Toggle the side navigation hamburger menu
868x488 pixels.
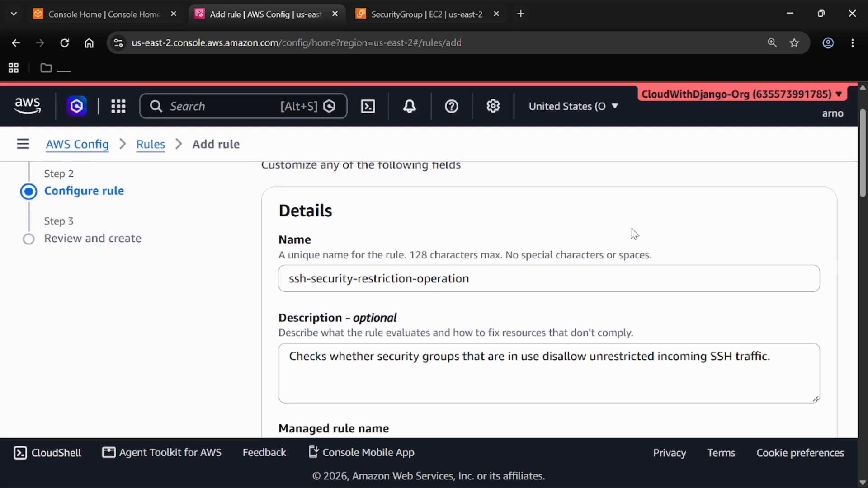(23, 144)
